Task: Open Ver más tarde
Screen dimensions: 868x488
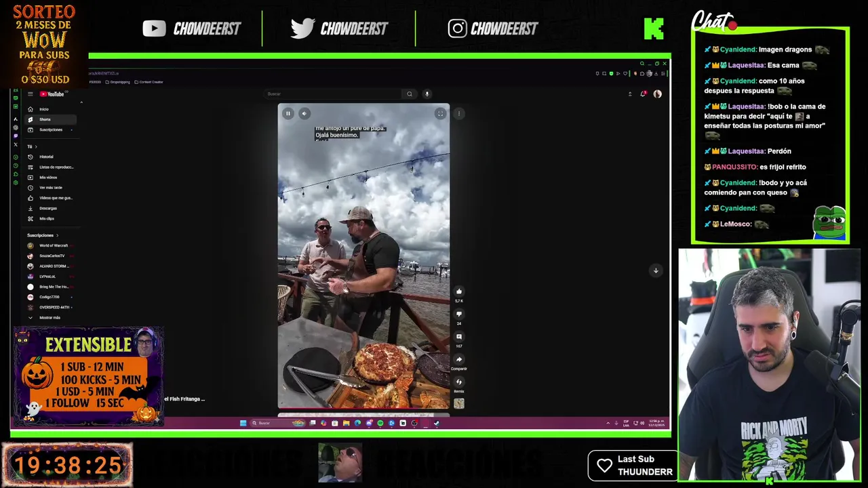Action: pos(50,188)
